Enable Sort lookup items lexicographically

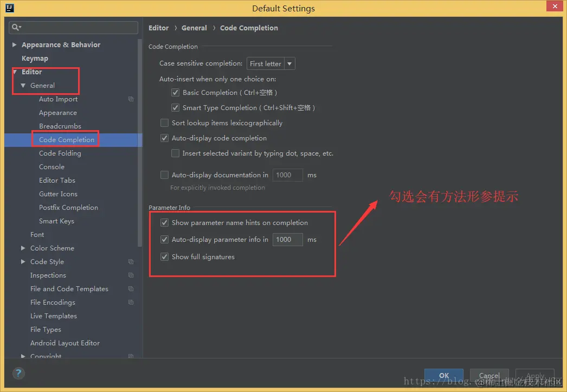click(x=165, y=123)
